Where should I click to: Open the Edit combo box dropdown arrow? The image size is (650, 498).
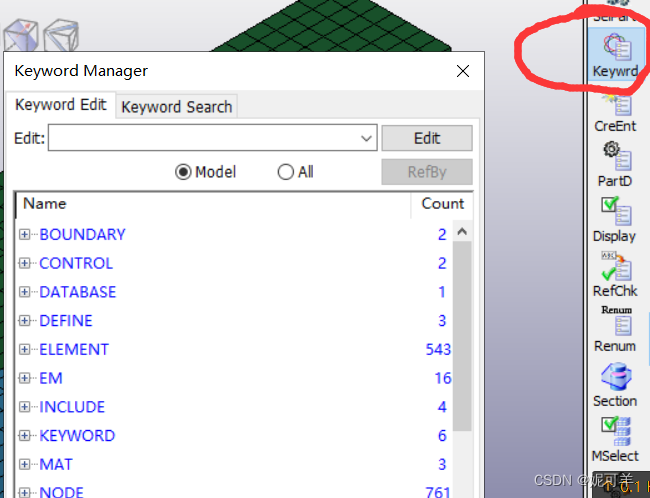click(366, 139)
